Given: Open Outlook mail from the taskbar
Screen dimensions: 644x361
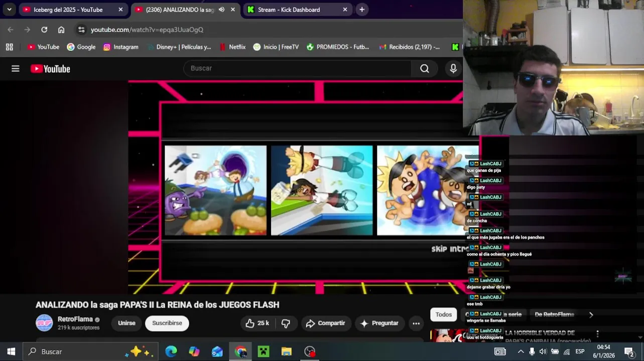Looking at the screenshot, I should (217, 351).
